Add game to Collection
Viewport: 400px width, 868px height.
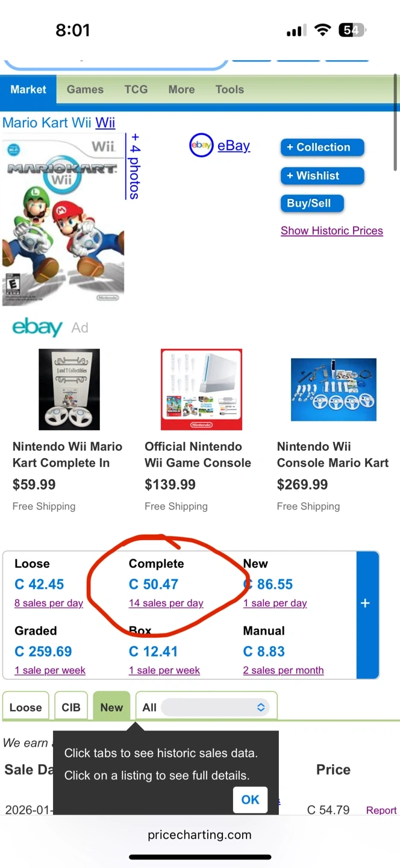pyautogui.click(x=322, y=147)
